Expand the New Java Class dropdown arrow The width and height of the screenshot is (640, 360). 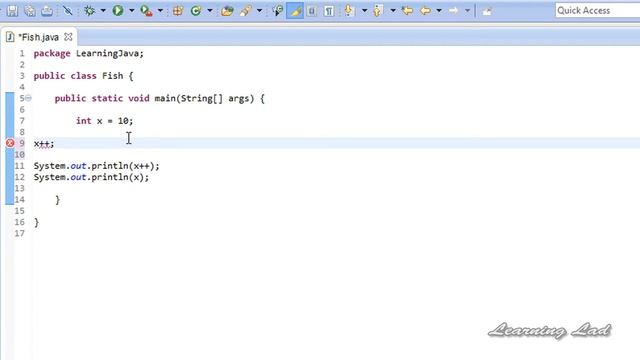210,11
